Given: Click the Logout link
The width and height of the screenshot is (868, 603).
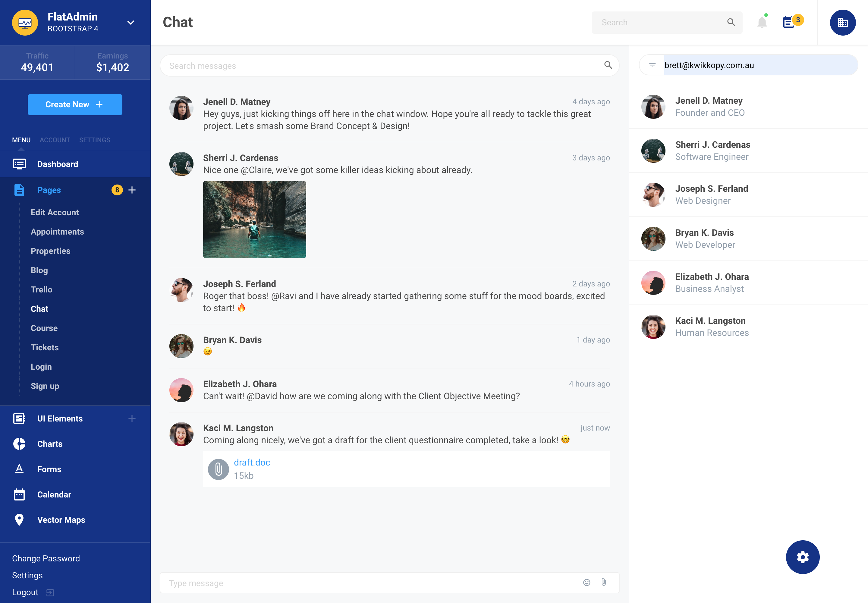Looking at the screenshot, I should 25,592.
